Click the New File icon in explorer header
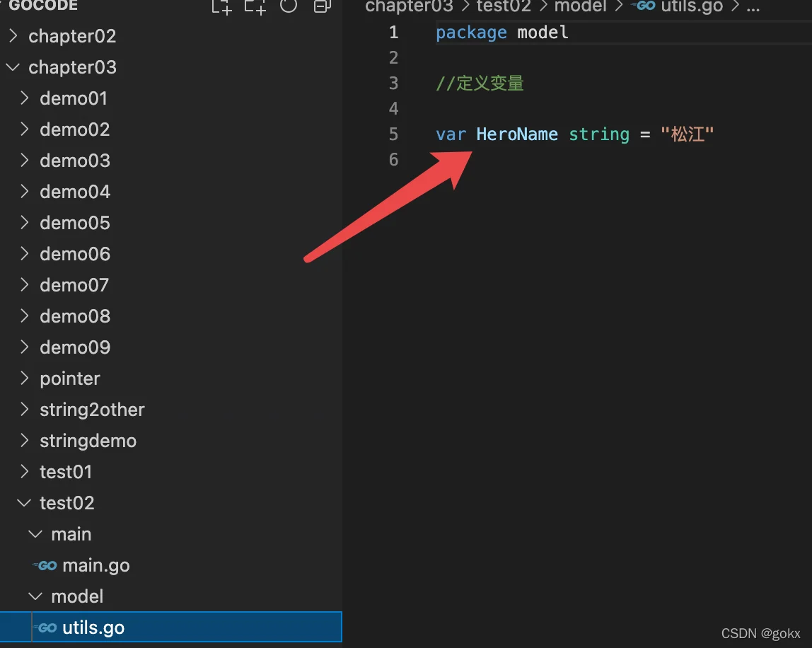 tap(221, 6)
